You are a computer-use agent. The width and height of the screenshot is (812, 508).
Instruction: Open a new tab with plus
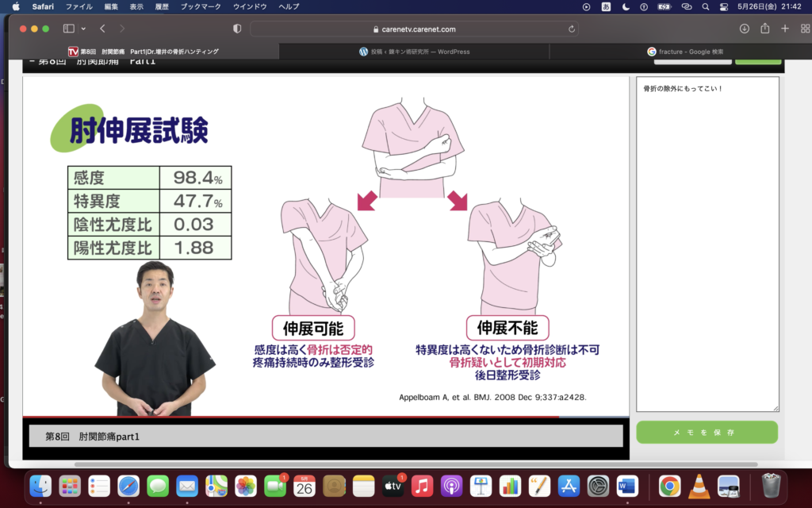(784, 29)
